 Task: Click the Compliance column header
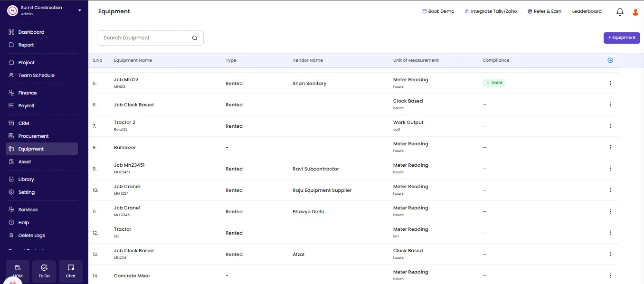496,60
